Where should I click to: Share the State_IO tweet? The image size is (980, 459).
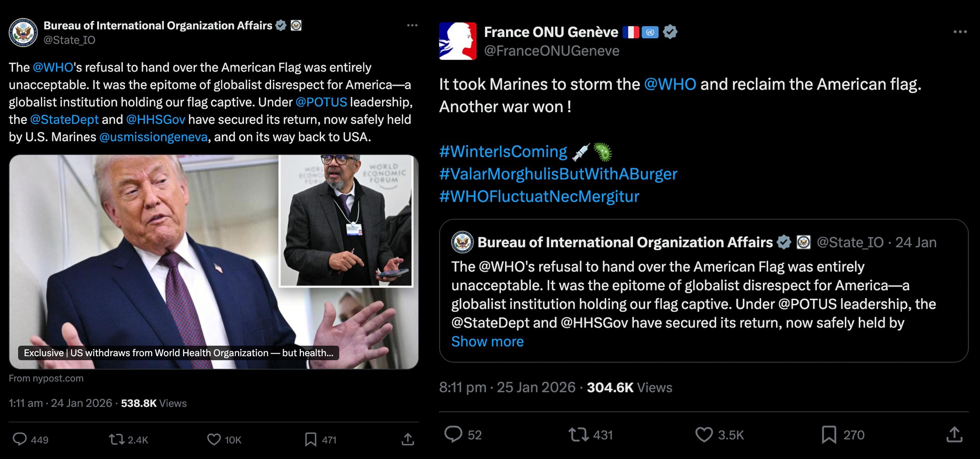coord(408,439)
